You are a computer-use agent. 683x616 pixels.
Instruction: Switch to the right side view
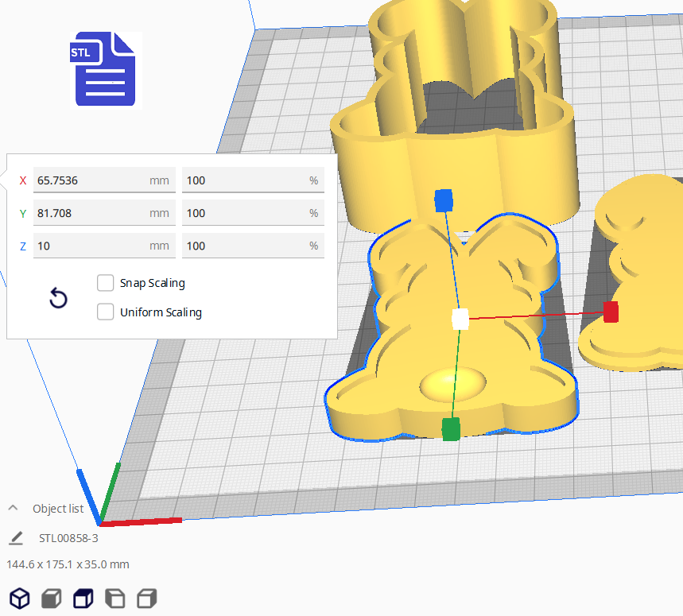147,598
